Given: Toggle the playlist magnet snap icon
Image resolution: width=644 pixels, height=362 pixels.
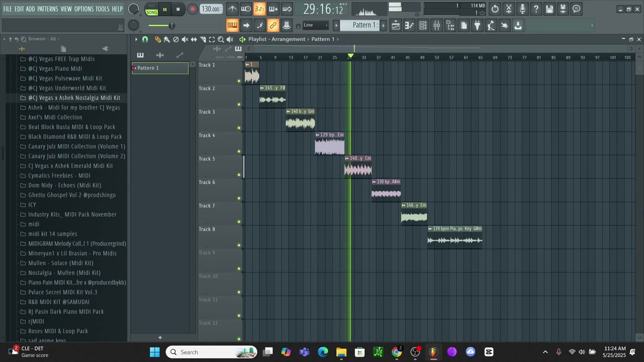Looking at the screenshot, I should tap(145, 39).
